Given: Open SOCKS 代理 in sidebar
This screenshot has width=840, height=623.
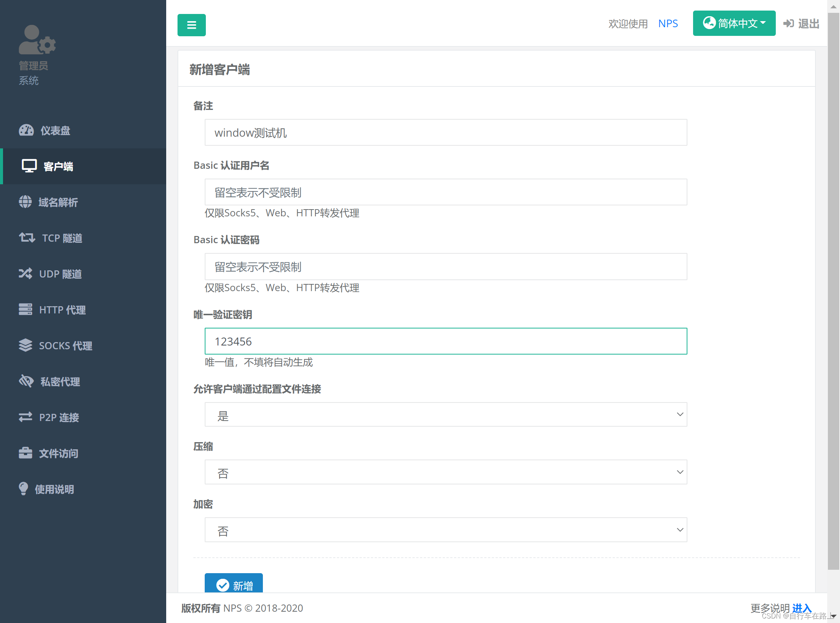Looking at the screenshot, I should (83, 345).
